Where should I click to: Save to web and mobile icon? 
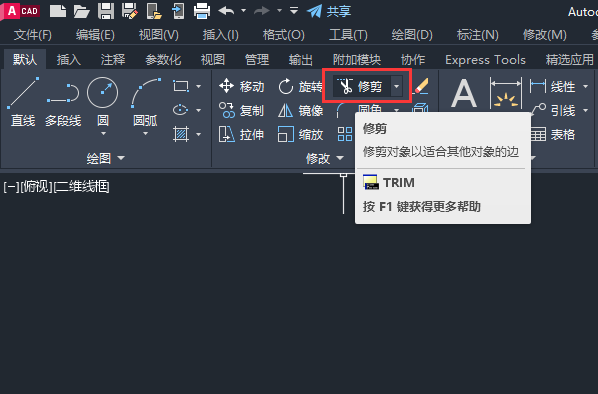(178, 11)
